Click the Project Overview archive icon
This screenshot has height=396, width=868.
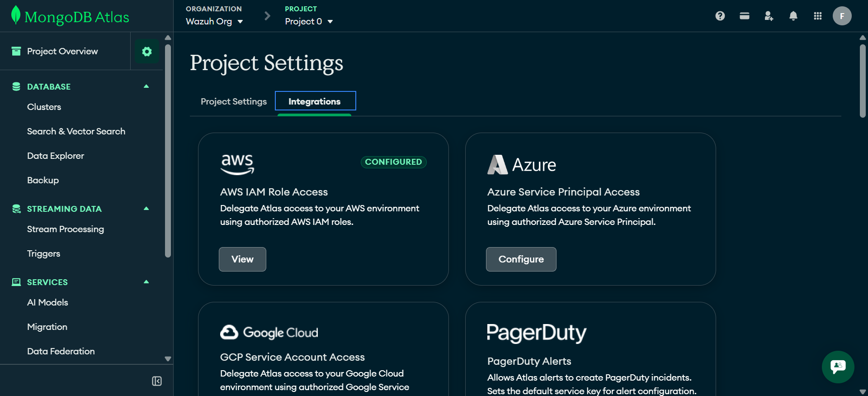point(16,51)
